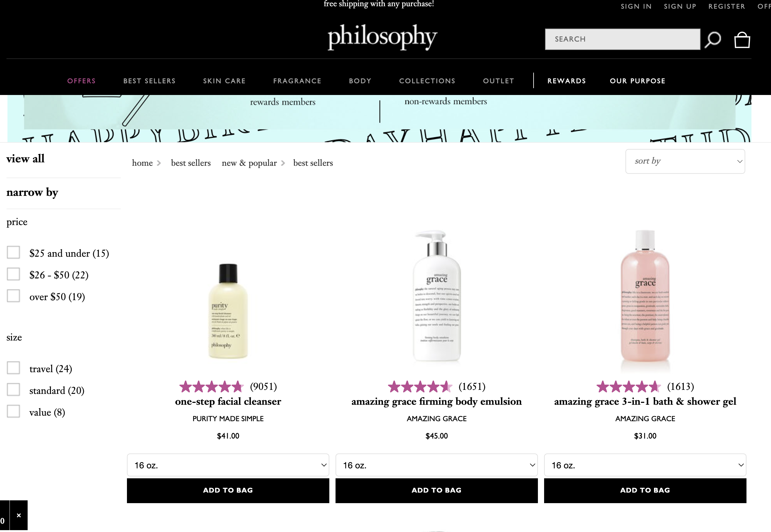Close the bottom-left popup with X
Viewport: 771px width, 532px height.
[19, 515]
